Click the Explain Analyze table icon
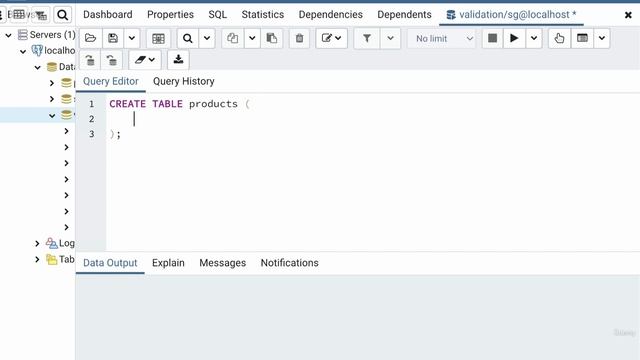This screenshot has height=360, width=640. (x=582, y=38)
